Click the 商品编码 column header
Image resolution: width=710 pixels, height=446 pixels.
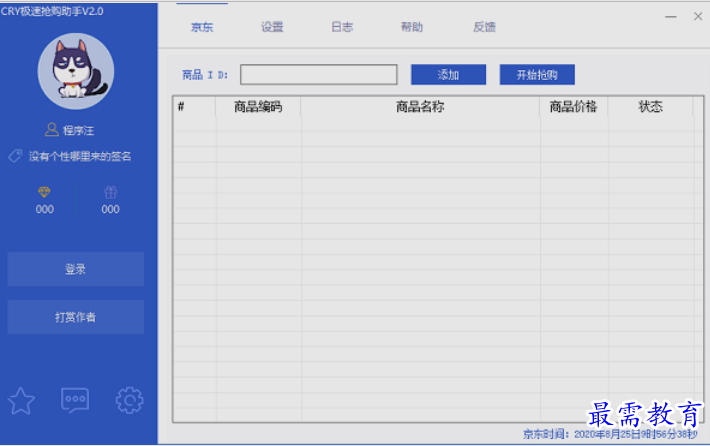(258, 107)
